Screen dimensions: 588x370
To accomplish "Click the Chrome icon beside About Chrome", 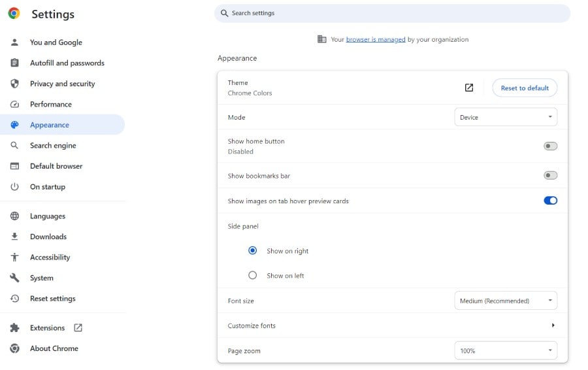I will pyautogui.click(x=14, y=348).
